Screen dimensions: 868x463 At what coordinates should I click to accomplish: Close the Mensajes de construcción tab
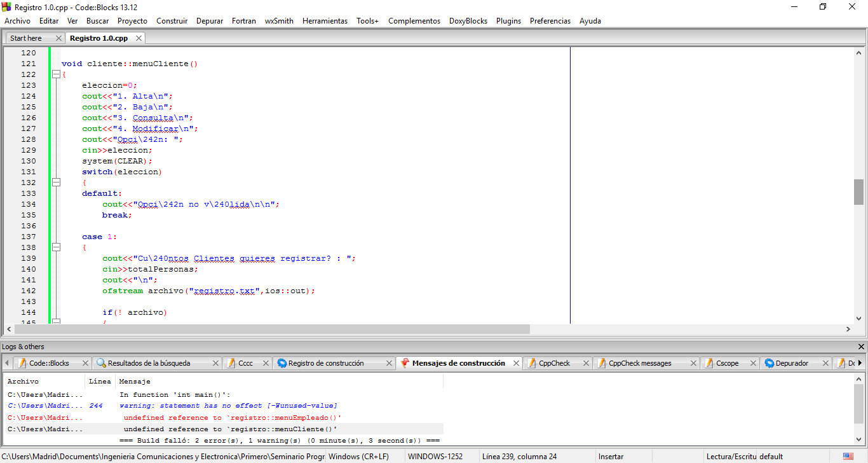516,363
